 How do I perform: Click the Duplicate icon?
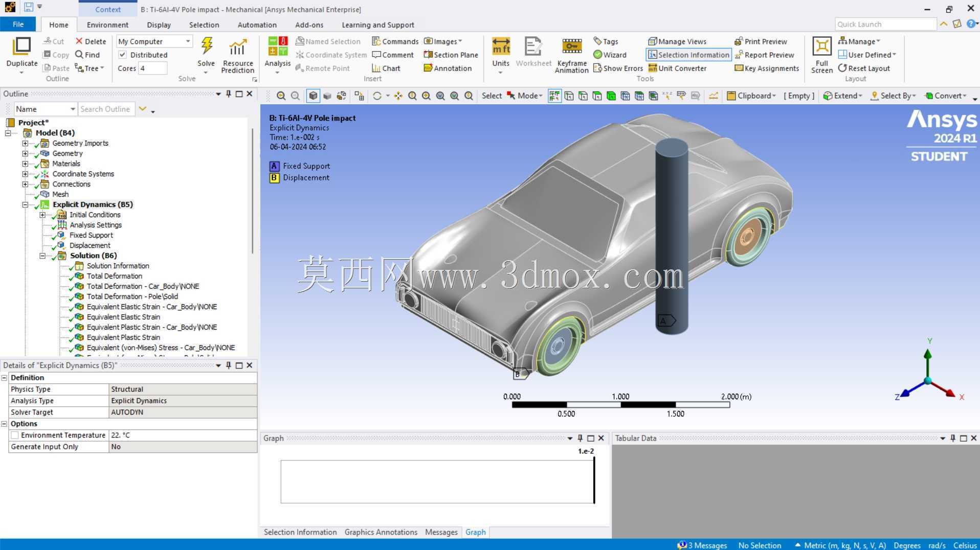[21, 46]
